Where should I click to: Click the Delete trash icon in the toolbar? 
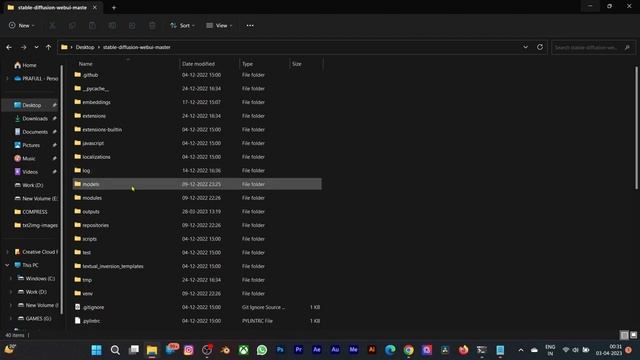coord(152,26)
